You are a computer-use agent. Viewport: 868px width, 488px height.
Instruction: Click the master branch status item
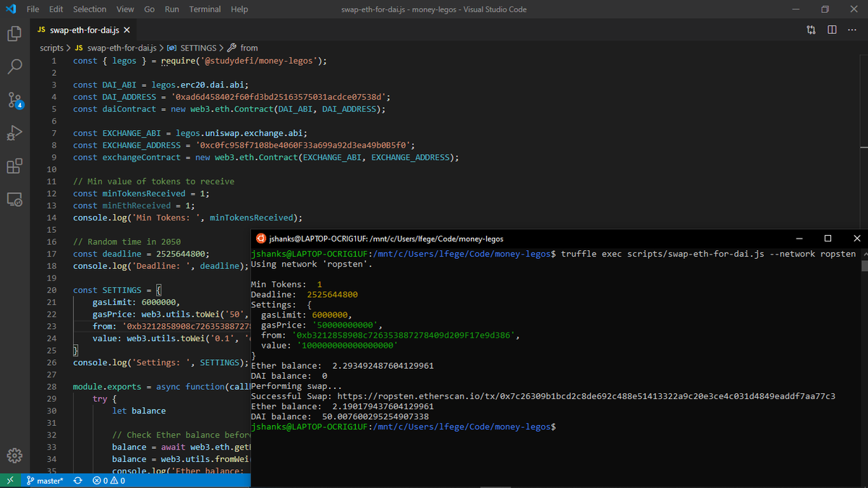click(45, 481)
